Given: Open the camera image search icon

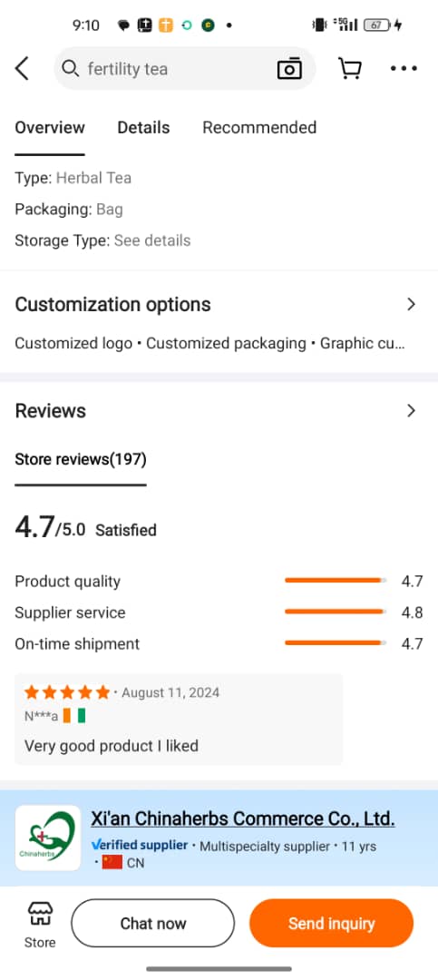Looking at the screenshot, I should coord(289,68).
